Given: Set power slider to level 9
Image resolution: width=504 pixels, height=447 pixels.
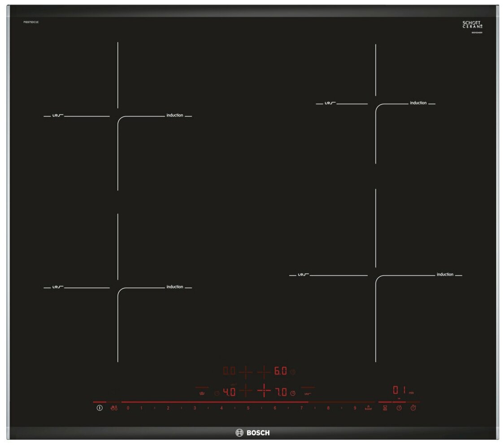Looking at the screenshot, I should tap(355, 408).
